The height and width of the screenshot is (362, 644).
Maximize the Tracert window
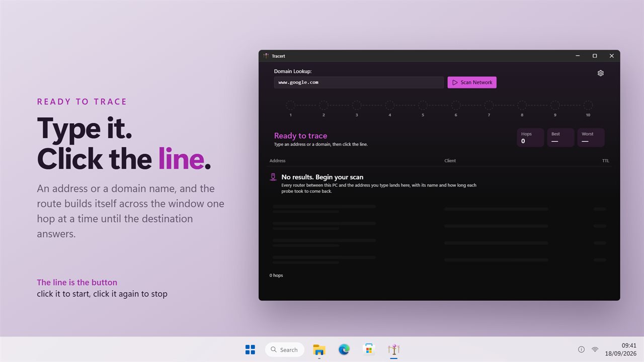click(x=595, y=56)
